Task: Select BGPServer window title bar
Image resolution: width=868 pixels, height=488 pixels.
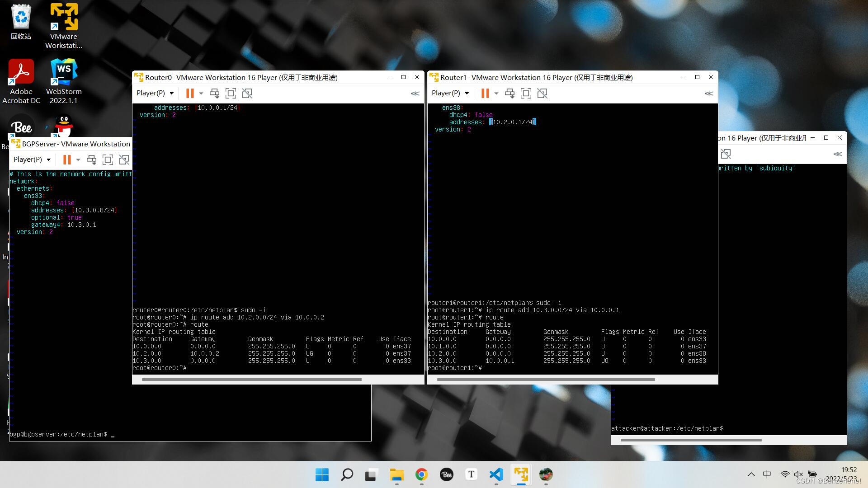Action: tap(71, 144)
